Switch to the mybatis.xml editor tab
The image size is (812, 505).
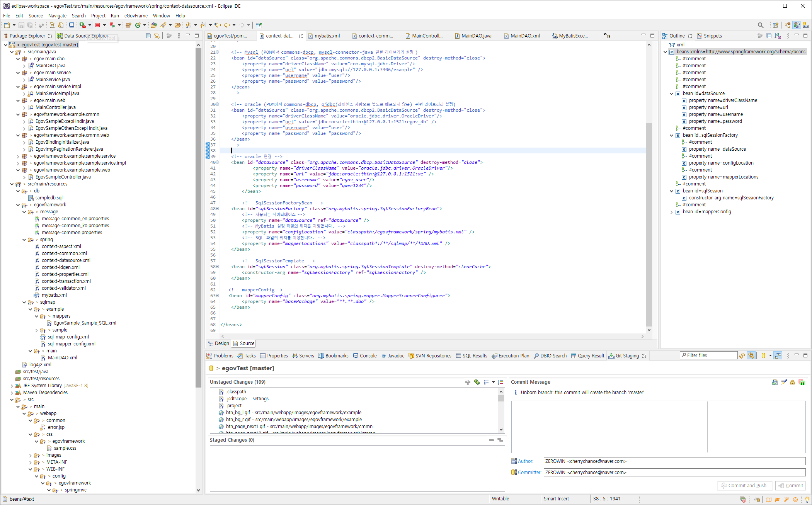[327, 36]
